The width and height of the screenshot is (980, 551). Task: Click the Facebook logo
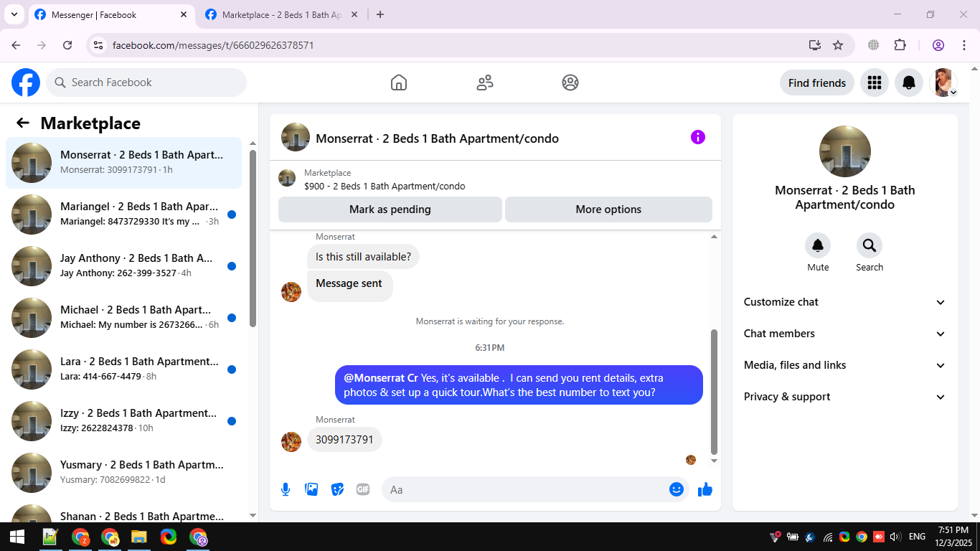click(x=26, y=83)
